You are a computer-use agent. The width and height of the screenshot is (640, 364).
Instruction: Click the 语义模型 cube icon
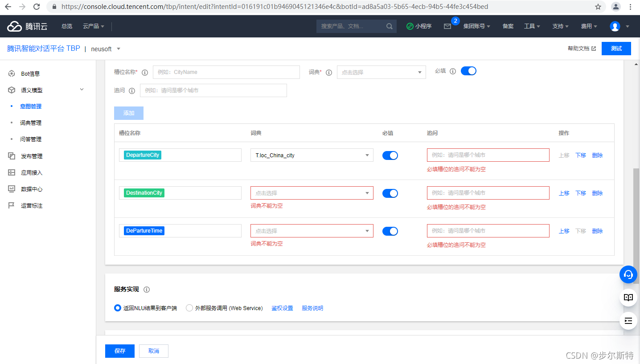[x=12, y=90]
